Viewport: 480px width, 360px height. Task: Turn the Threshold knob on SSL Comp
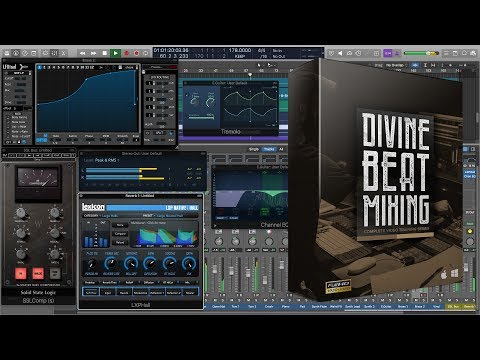pyautogui.click(x=21, y=213)
